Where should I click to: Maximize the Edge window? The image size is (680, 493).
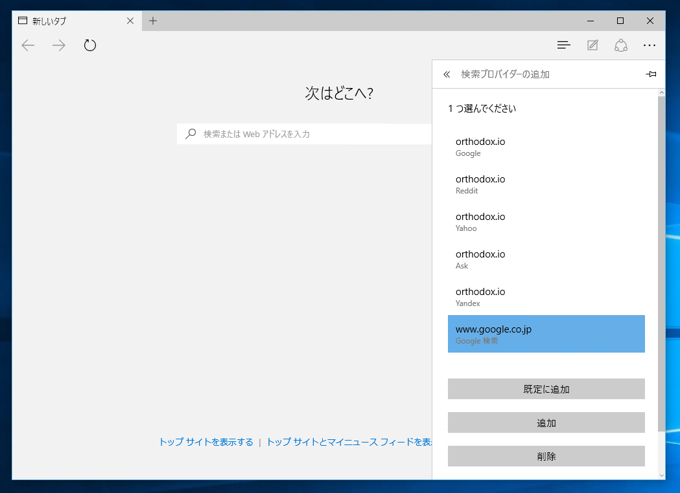tap(620, 21)
